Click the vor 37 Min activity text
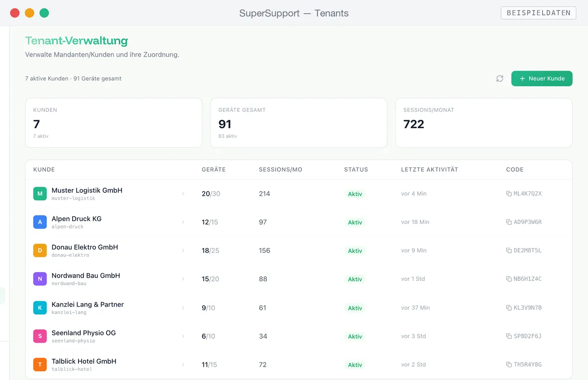588x380 pixels. click(x=415, y=308)
